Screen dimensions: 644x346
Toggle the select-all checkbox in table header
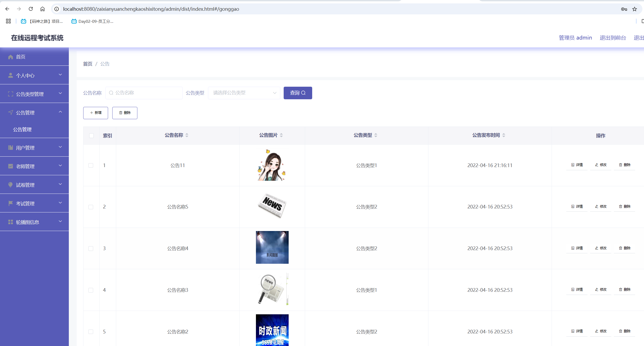coord(91,136)
